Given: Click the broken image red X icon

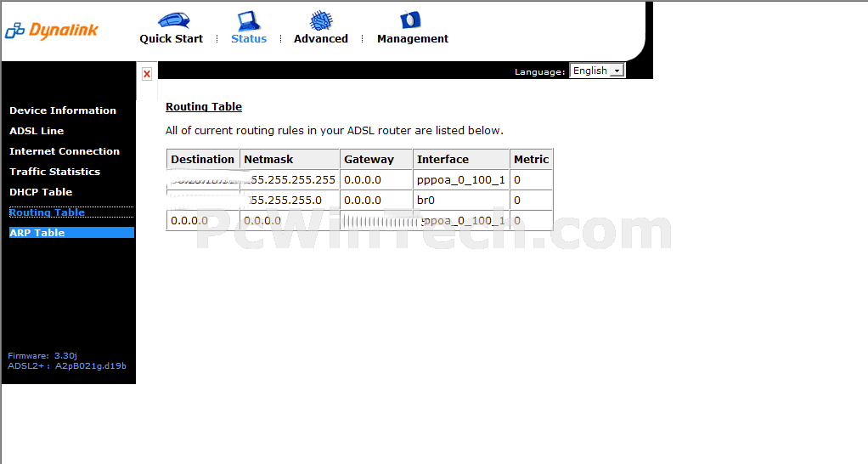Looking at the screenshot, I should tap(147, 74).
